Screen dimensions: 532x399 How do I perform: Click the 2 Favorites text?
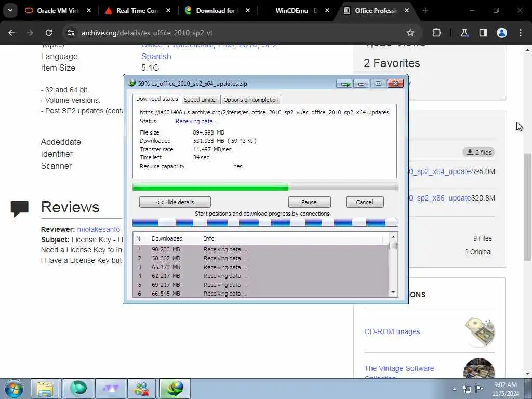[x=392, y=63]
